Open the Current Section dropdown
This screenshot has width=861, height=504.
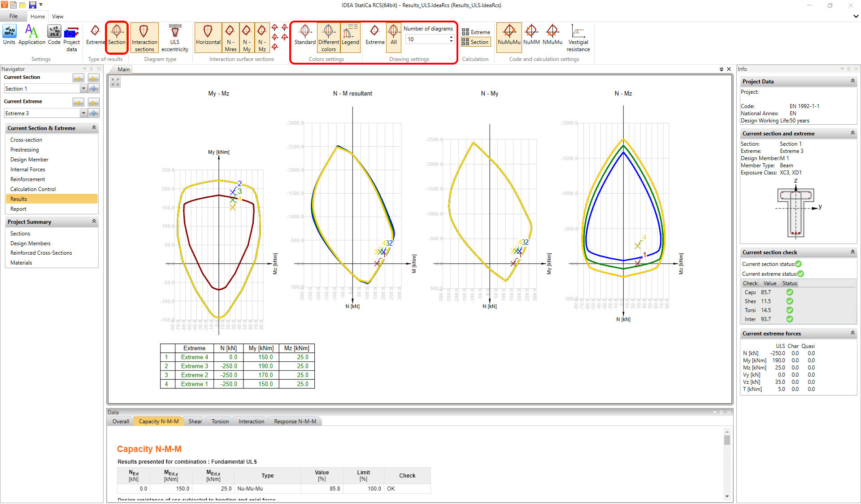[83, 88]
